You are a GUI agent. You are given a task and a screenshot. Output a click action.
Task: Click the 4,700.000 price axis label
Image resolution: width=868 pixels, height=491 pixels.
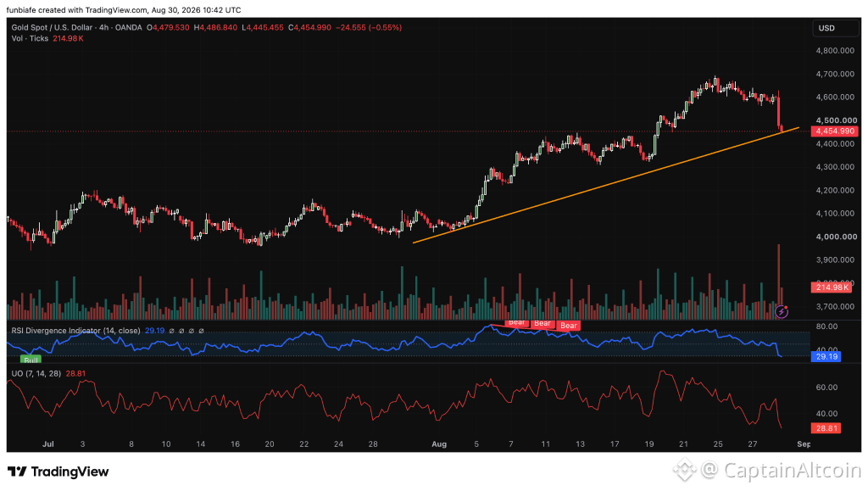click(x=835, y=74)
